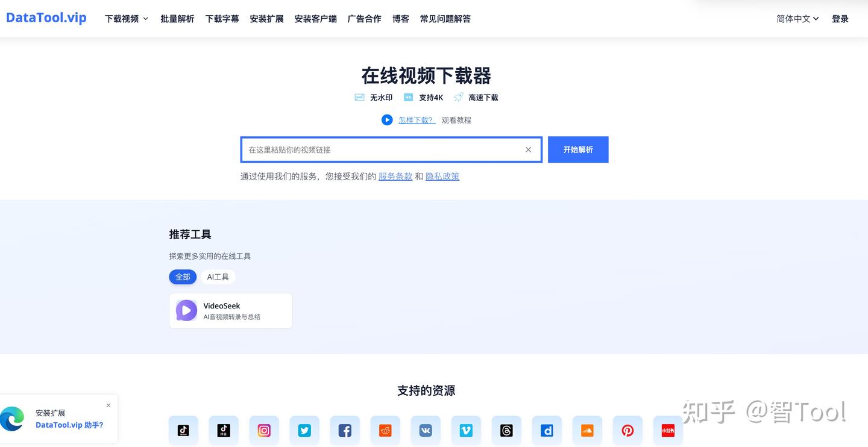Open the 博客 nav item
Viewport: 868px width, 447px height.
pos(400,19)
